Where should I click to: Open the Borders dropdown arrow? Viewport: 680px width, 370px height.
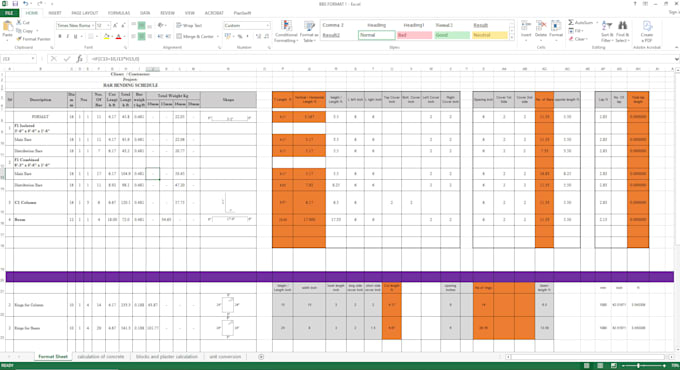(96, 36)
